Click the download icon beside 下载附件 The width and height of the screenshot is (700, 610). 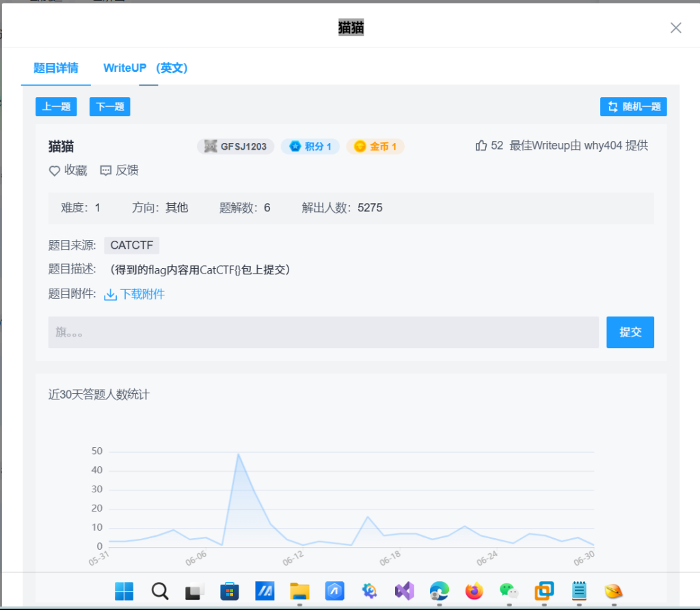(110, 295)
